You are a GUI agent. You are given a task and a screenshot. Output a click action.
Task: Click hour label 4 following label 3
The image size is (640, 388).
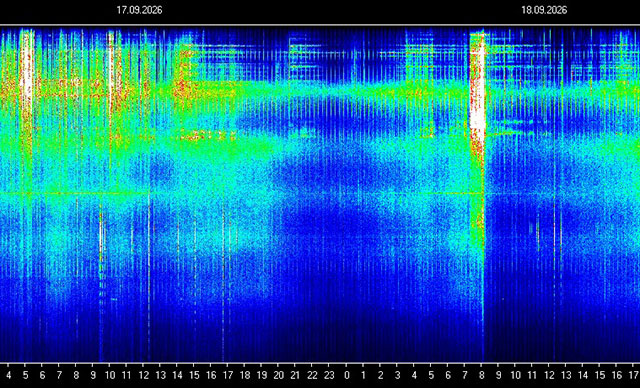tap(414, 375)
